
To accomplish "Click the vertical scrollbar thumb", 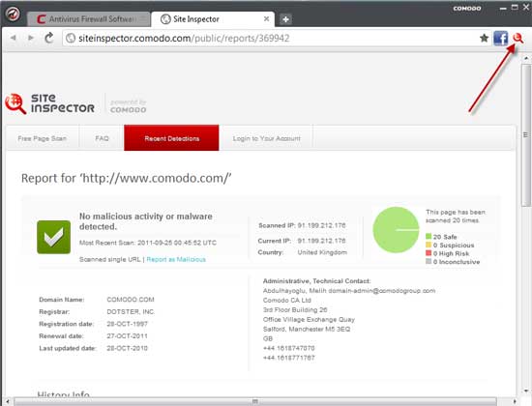I will point(526,135).
